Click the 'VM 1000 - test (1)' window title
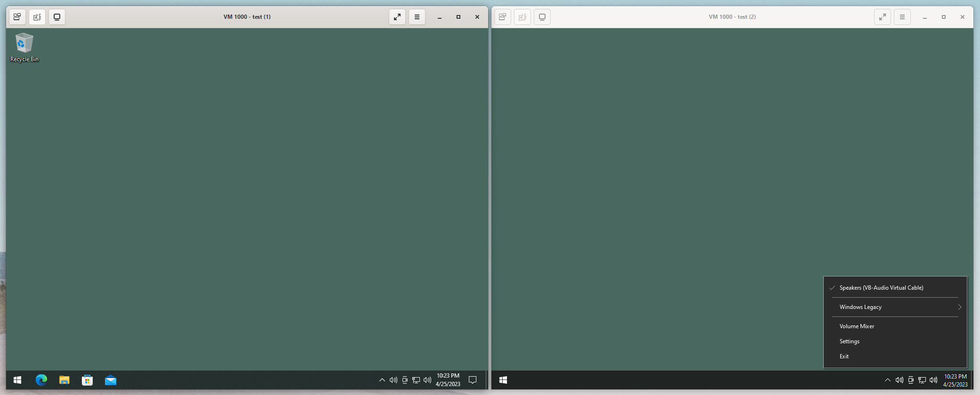 247,17
